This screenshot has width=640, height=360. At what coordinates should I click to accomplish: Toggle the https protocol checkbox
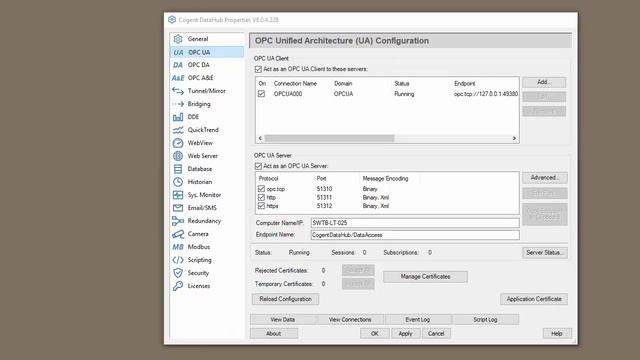pyautogui.click(x=261, y=206)
